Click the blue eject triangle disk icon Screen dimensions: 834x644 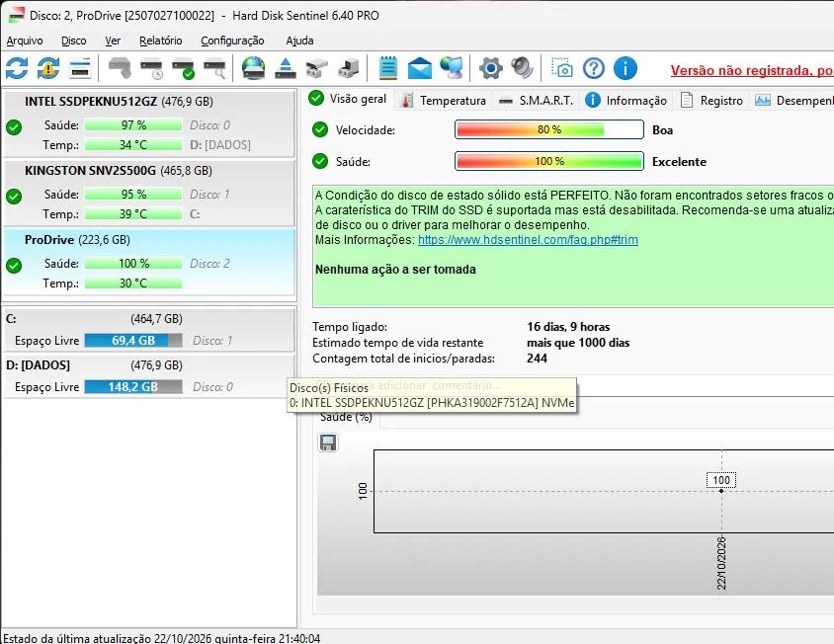[x=286, y=68]
